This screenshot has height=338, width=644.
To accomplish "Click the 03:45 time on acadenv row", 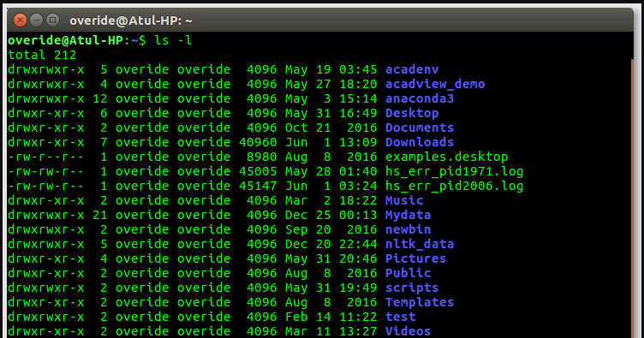I will point(358,69).
